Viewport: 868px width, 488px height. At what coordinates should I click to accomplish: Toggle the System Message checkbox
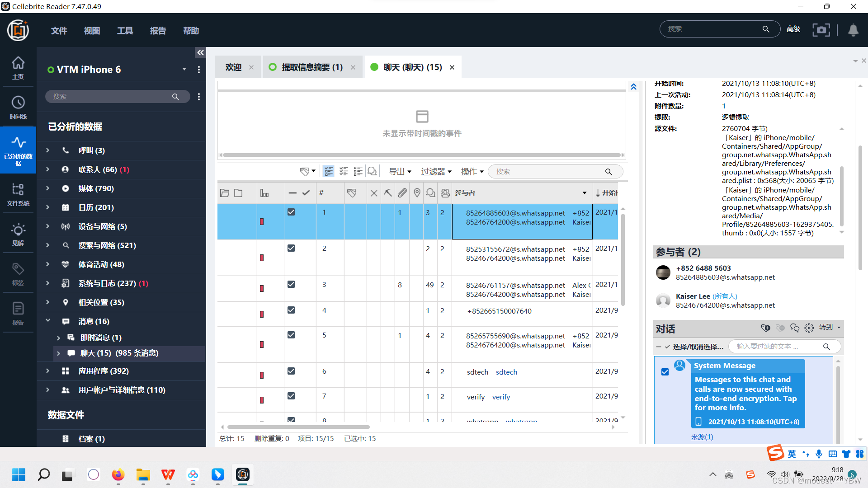pyautogui.click(x=665, y=371)
